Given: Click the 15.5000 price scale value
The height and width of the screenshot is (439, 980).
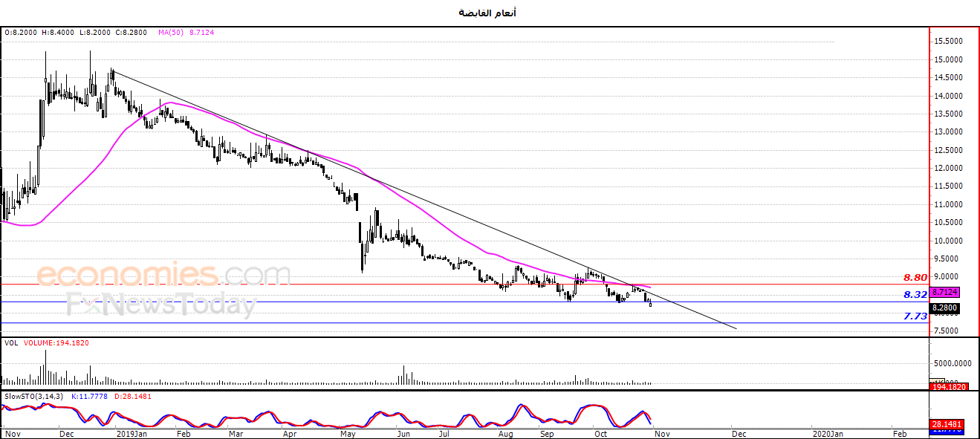Looking at the screenshot, I should point(949,42).
